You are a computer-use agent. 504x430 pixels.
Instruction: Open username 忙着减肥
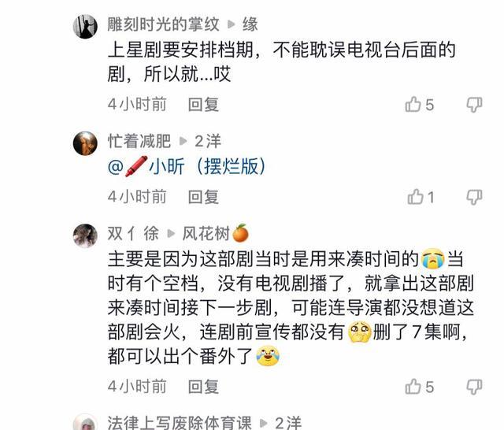pyautogui.click(x=139, y=141)
